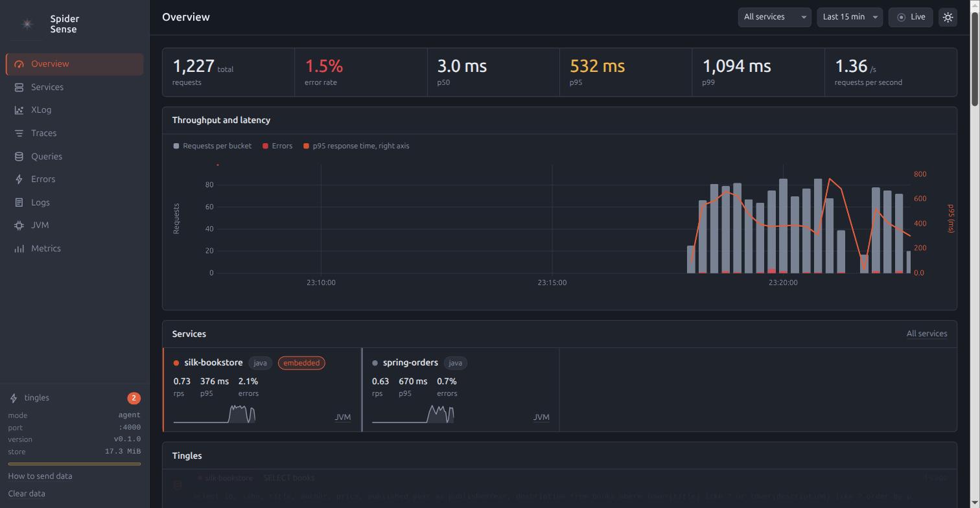Image resolution: width=980 pixels, height=508 pixels.
Task: Go to Queries page in sidebar
Action: point(75,156)
